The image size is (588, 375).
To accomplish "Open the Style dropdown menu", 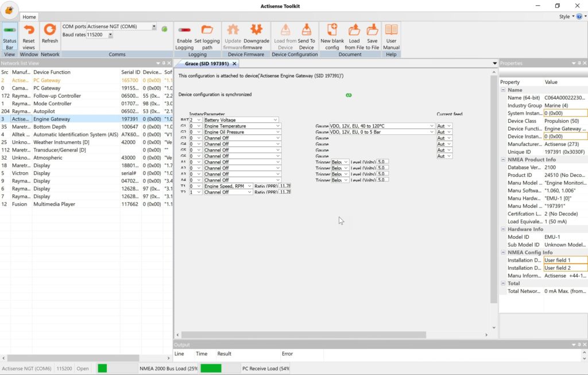I will pyautogui.click(x=567, y=17).
